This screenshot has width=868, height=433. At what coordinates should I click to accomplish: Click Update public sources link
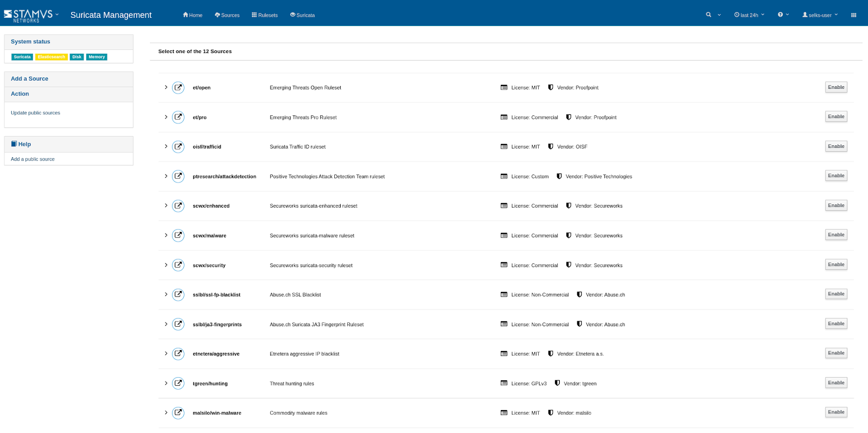[x=35, y=113]
